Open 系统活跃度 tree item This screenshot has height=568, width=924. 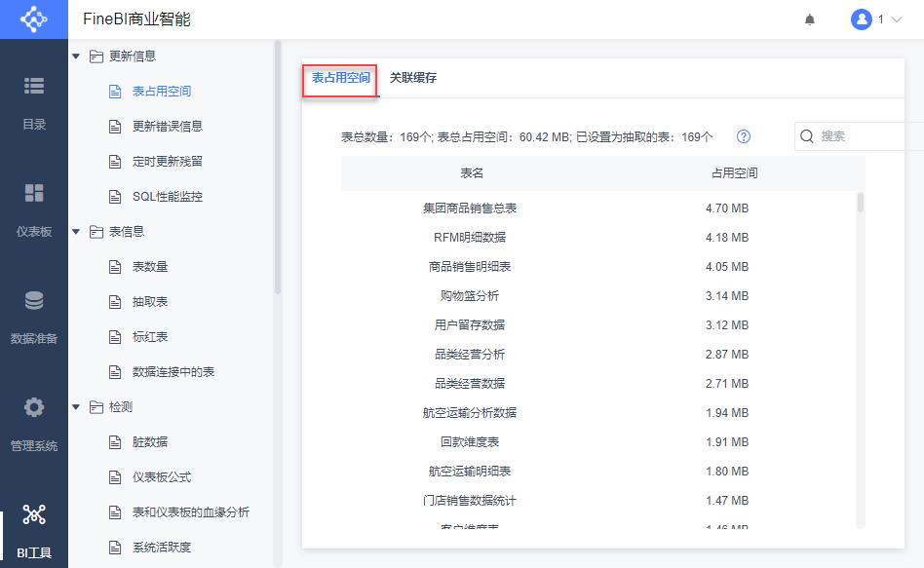point(162,547)
